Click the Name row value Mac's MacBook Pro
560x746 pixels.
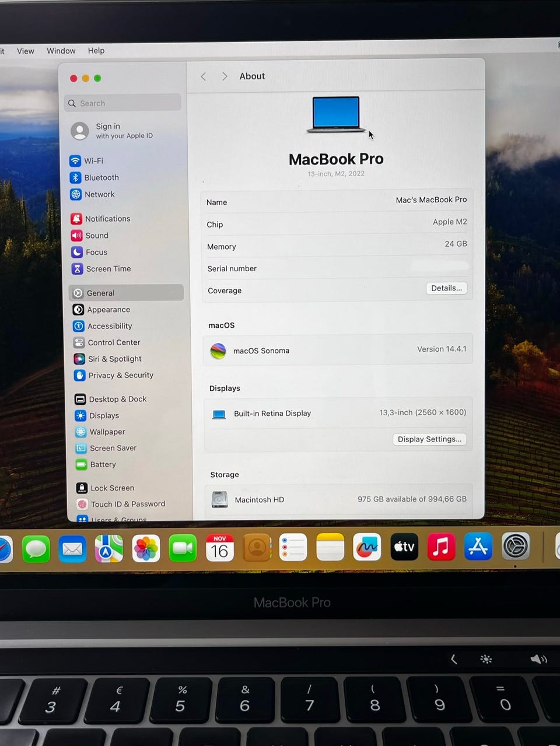click(431, 200)
